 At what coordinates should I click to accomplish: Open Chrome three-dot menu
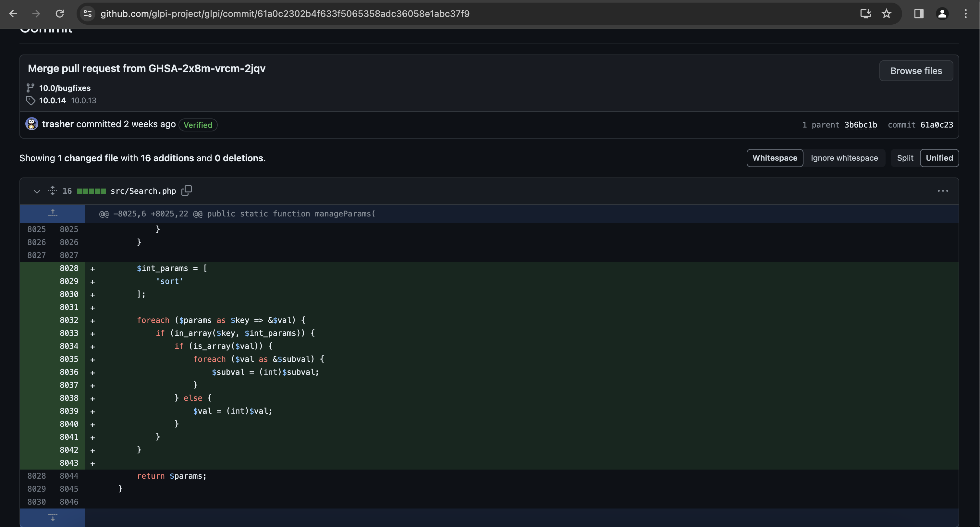(965, 14)
